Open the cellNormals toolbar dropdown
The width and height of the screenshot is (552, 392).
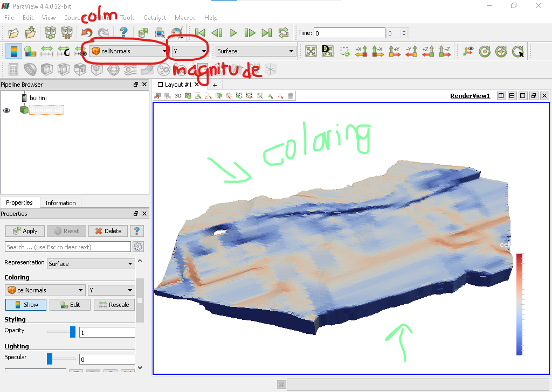tap(128, 51)
